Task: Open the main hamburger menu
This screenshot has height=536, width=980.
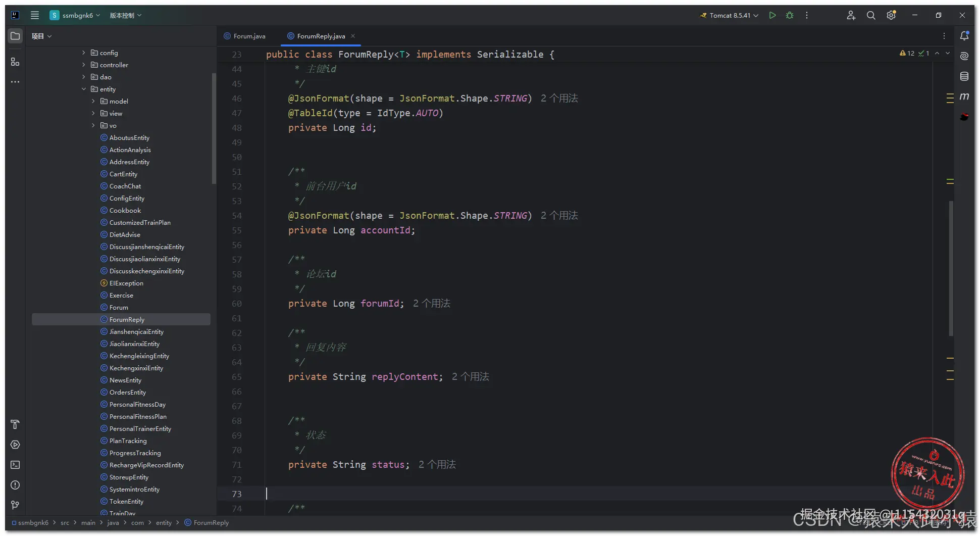Action: coord(34,15)
